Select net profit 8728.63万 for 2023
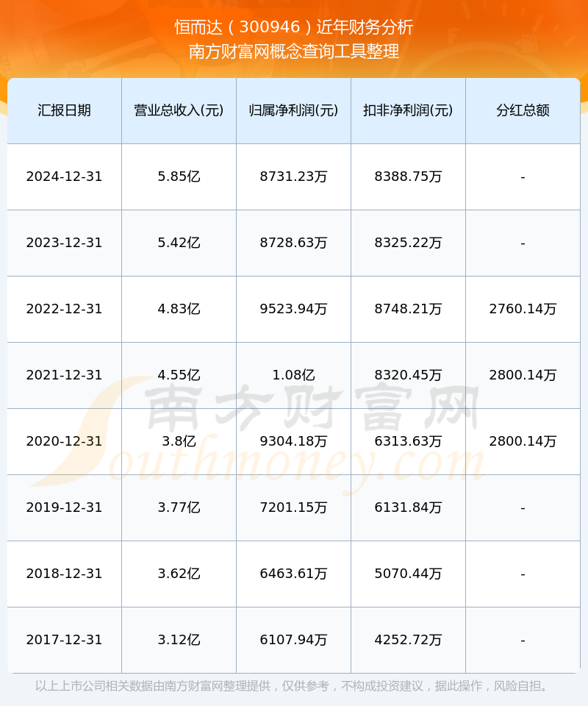 click(293, 243)
